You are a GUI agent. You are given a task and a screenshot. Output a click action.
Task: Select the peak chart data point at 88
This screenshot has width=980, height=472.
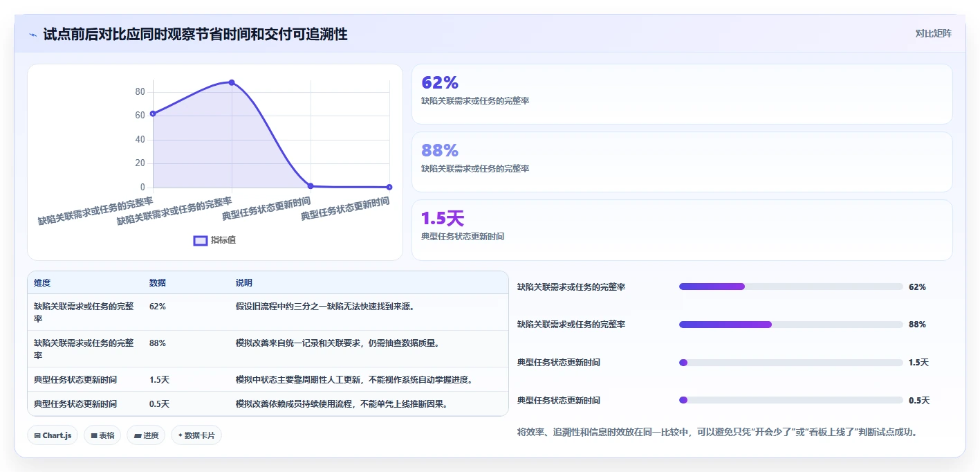tap(232, 82)
